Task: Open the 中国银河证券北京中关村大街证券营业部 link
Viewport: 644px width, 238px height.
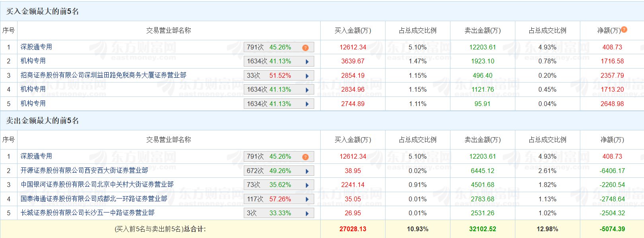Action: (x=97, y=184)
